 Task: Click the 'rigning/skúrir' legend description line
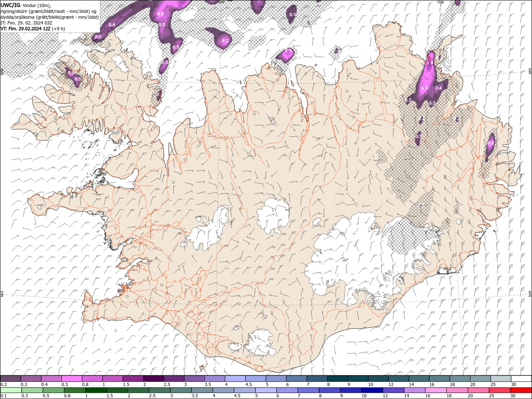tap(49, 11)
